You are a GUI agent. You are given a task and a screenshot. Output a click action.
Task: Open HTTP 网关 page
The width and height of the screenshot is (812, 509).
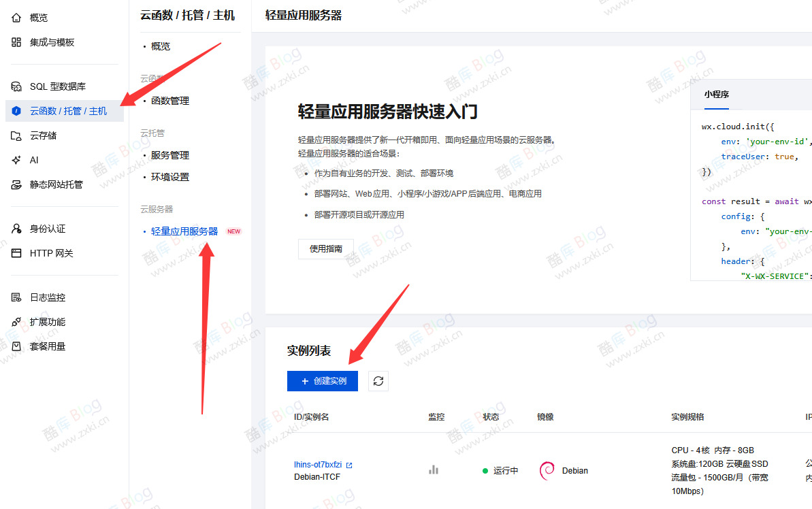click(51, 253)
